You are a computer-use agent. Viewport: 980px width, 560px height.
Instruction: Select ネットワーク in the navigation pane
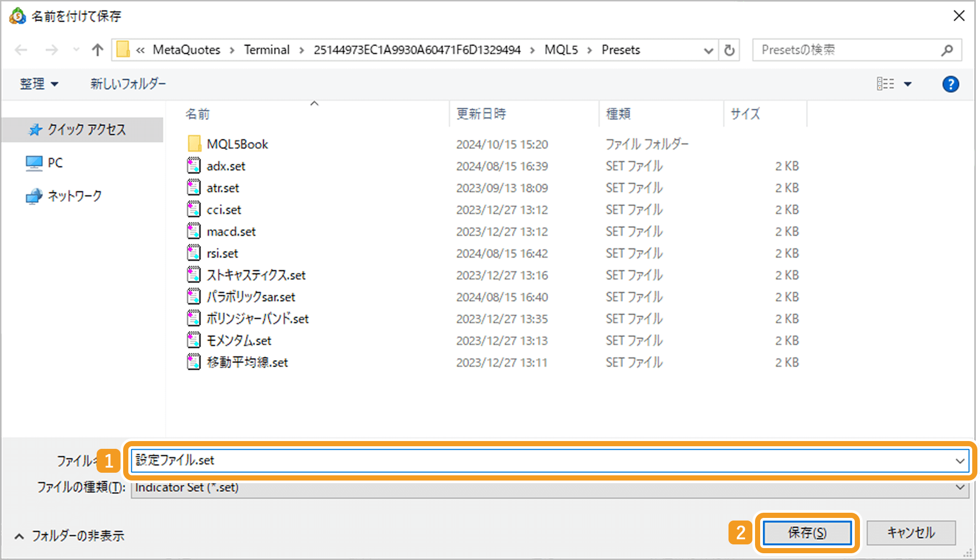pyautogui.click(x=74, y=196)
